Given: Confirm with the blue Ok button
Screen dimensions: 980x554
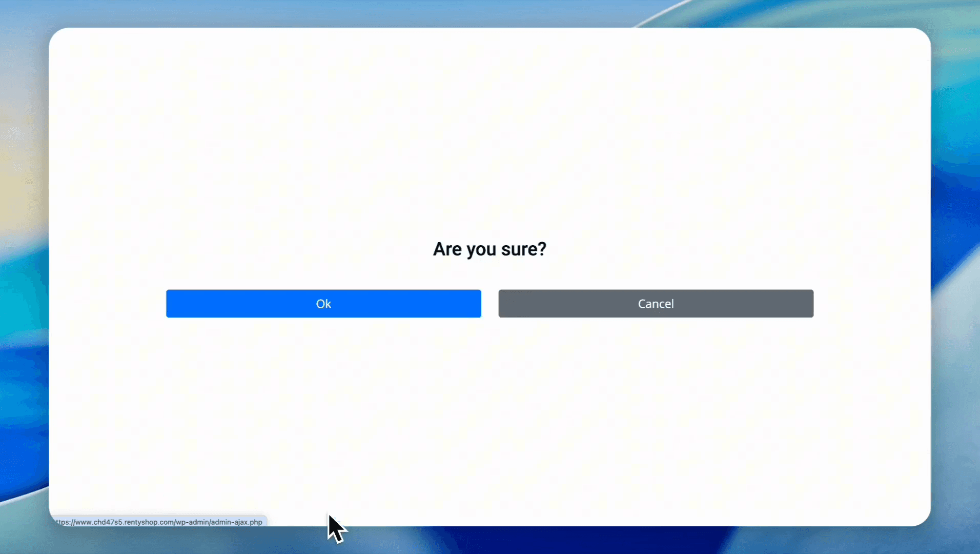Looking at the screenshot, I should [x=323, y=304].
